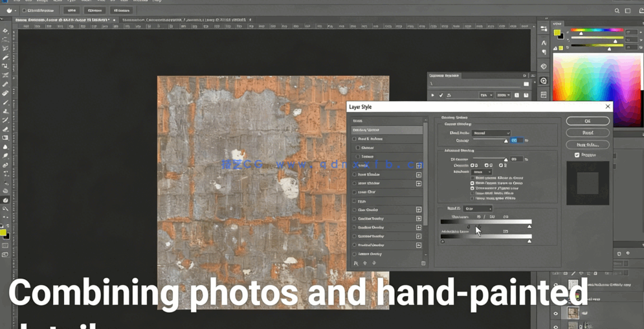Click the search magnifier icon in top bar
644x329 pixels.
click(617, 10)
